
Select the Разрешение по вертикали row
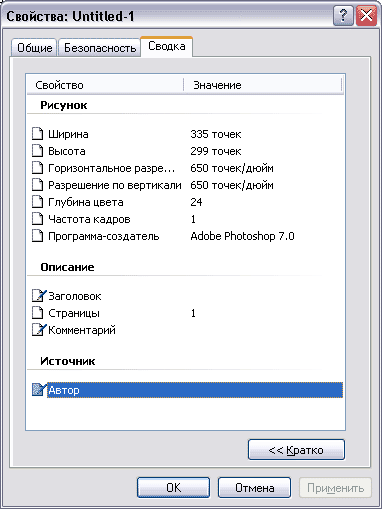coord(187,185)
